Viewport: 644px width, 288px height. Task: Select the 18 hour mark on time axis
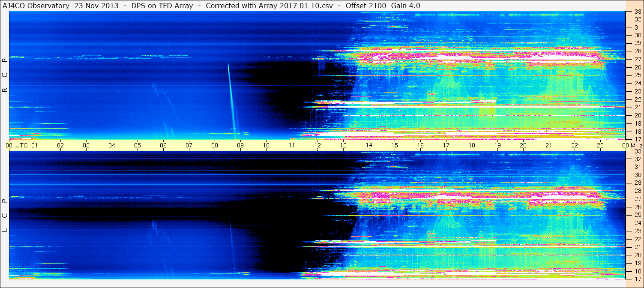pos(472,145)
